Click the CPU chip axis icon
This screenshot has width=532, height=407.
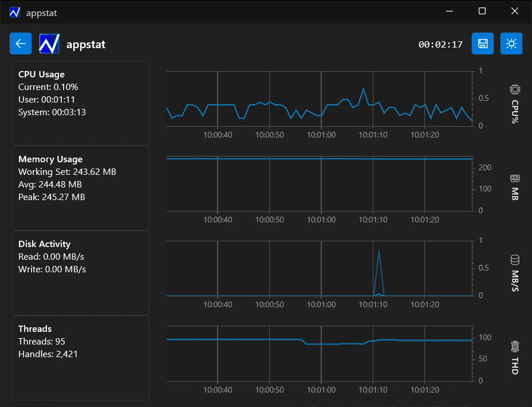(x=514, y=89)
